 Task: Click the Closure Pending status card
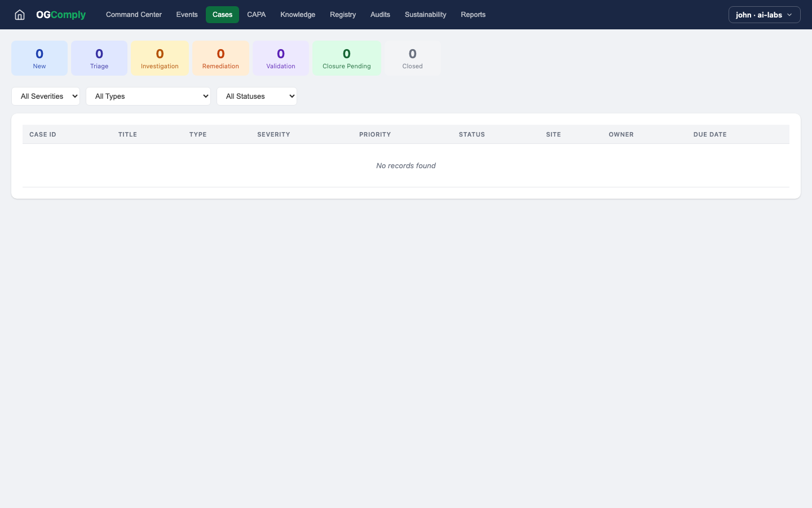click(x=347, y=58)
